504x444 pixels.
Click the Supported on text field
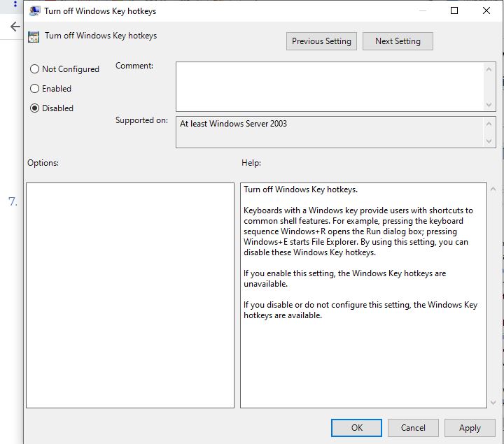tap(330, 132)
